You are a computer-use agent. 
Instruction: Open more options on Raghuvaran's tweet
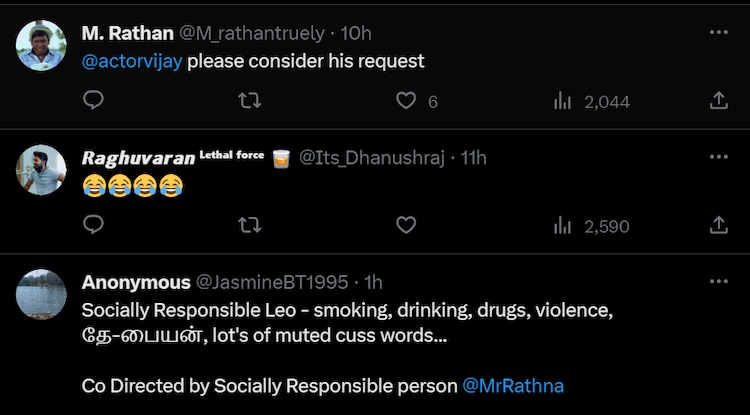(x=718, y=158)
